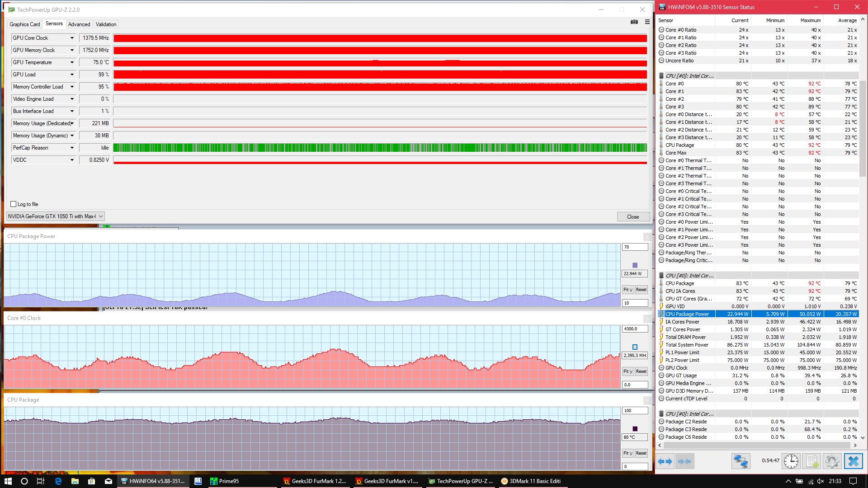The width and height of the screenshot is (868, 488).
Task: Open the NVIDIA GeForce GTX 1050 Ti selector
Action: click(56, 216)
